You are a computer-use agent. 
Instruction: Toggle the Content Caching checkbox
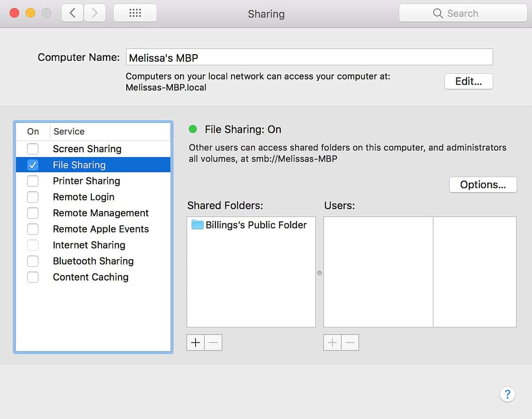[x=33, y=277]
